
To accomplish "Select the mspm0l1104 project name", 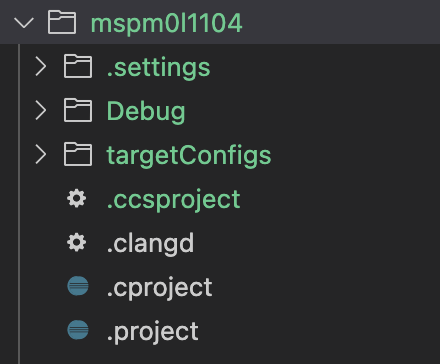I will point(166,24).
